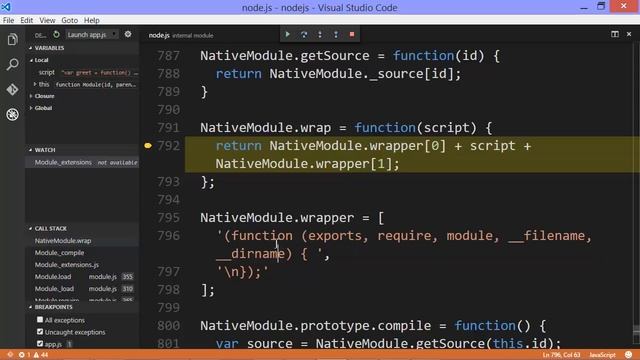
Task: Click the '355' line badge for Module.load
Action: [128, 277]
